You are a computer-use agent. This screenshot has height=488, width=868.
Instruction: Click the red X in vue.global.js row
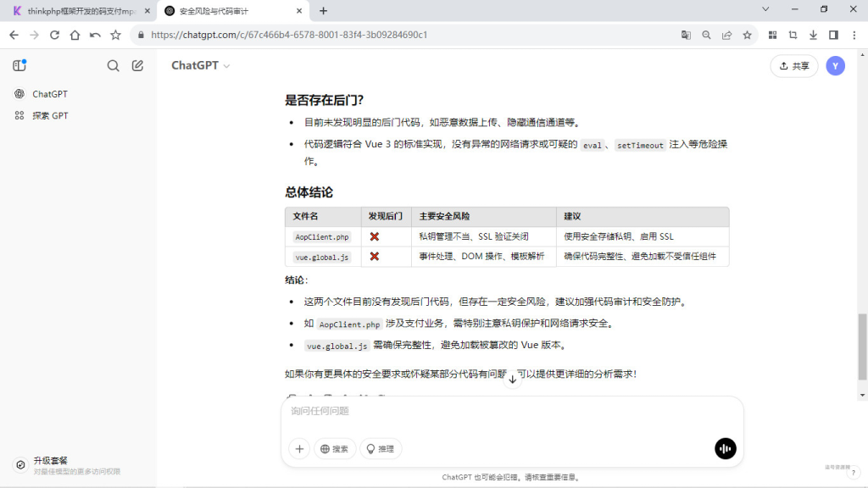point(375,257)
